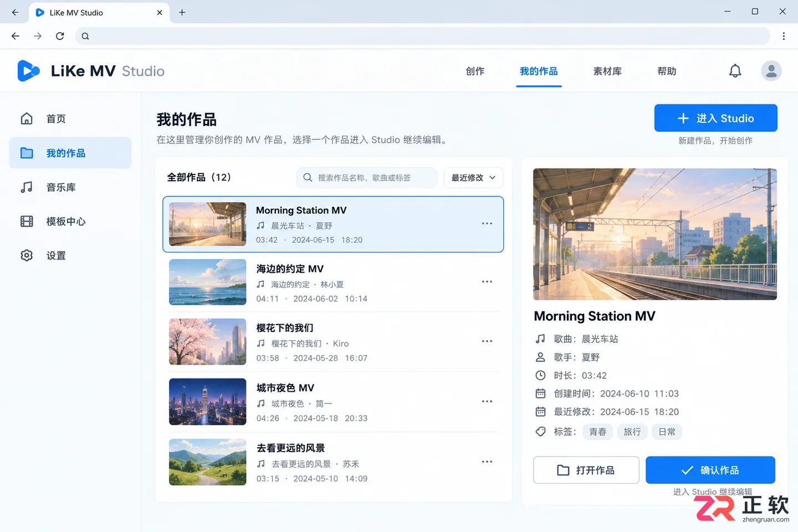Screen dimensions: 798x532
Task: Open the notifications bell
Action: (735, 71)
